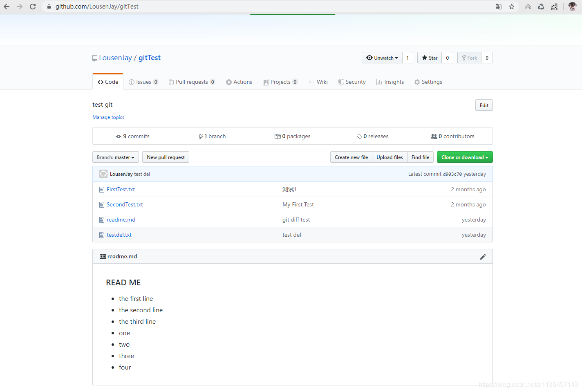Screen dimensions: 582x392
Task: Open the FirstTest.txt file
Action: pos(121,190)
